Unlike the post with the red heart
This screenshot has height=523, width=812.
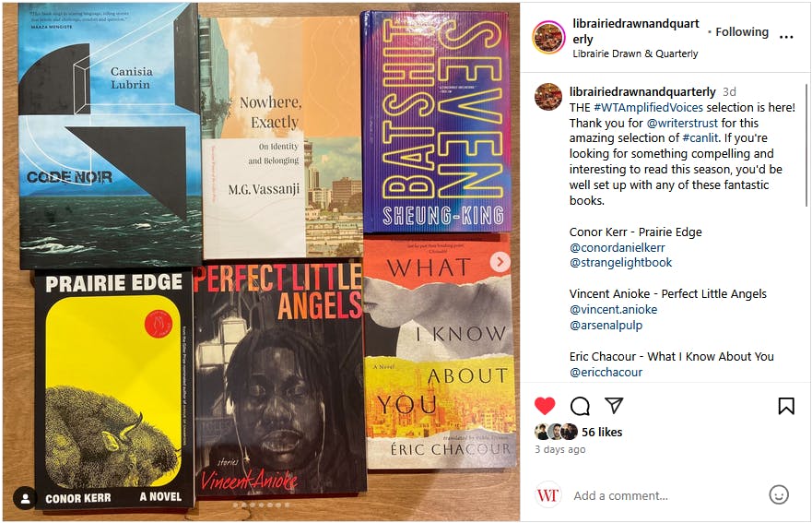click(545, 406)
